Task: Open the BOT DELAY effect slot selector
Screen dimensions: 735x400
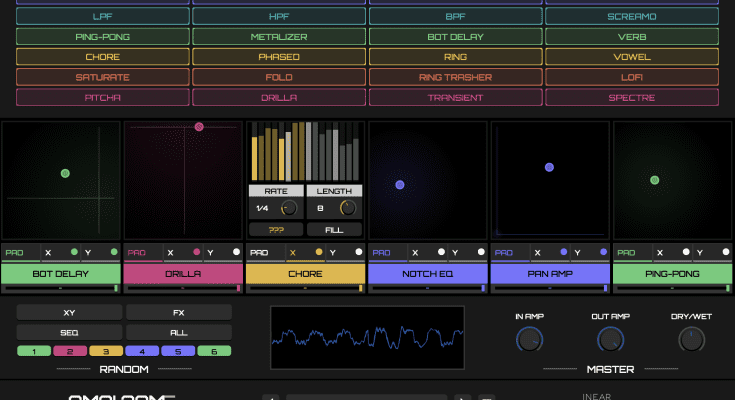Action: pyautogui.click(x=60, y=272)
